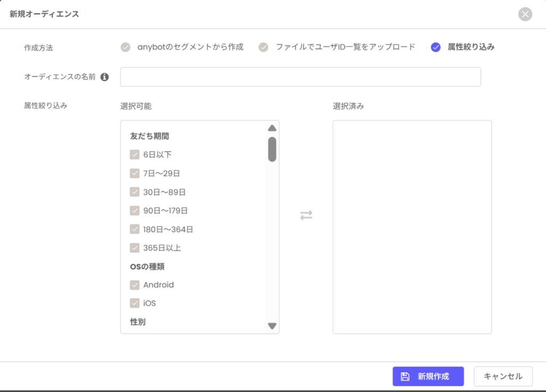The width and height of the screenshot is (546, 392).
Task: Toggle the Android OS checkbox
Action: [x=135, y=285]
